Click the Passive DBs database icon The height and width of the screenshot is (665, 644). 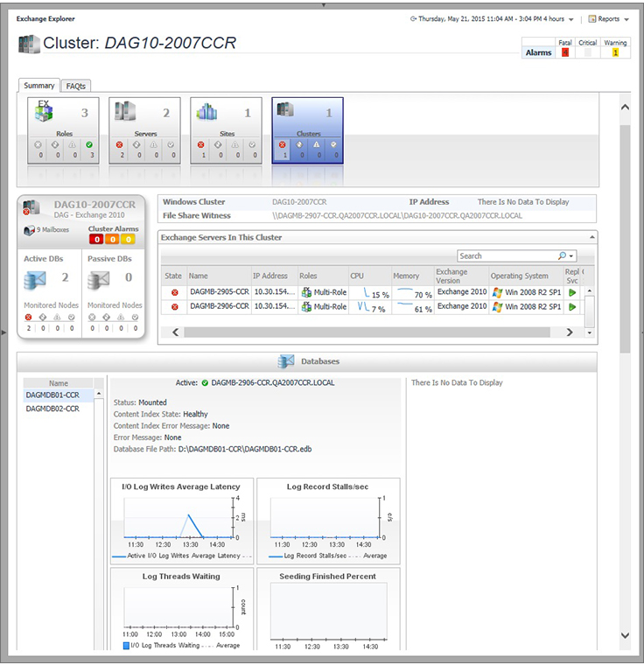coord(98,280)
